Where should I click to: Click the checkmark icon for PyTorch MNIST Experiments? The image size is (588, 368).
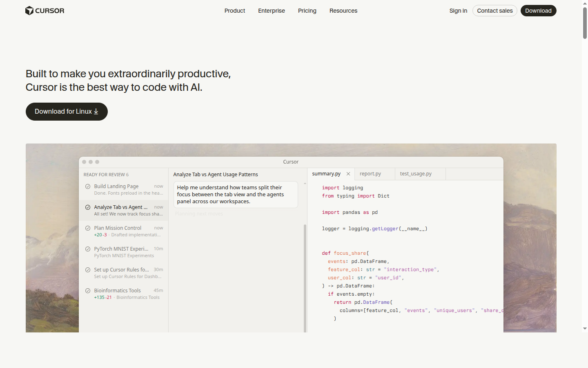point(87,249)
